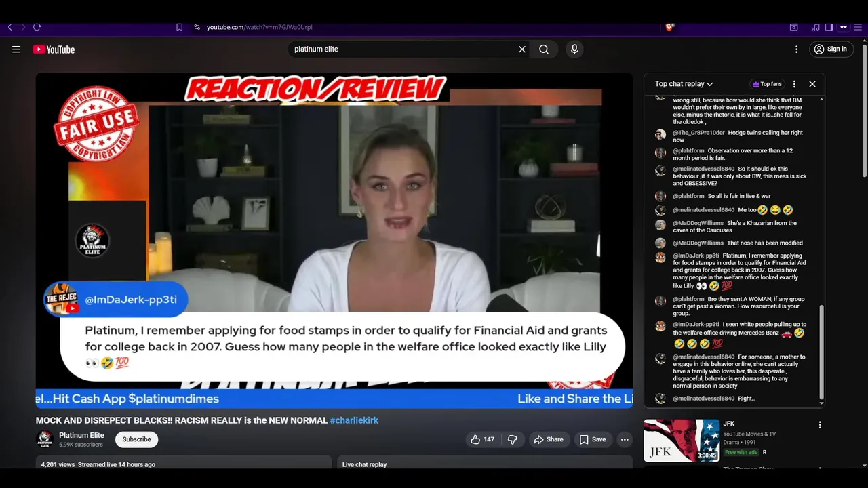Open @The_Gr8Pre10der chat author
This screenshot has height=488, width=868.
tap(698, 133)
